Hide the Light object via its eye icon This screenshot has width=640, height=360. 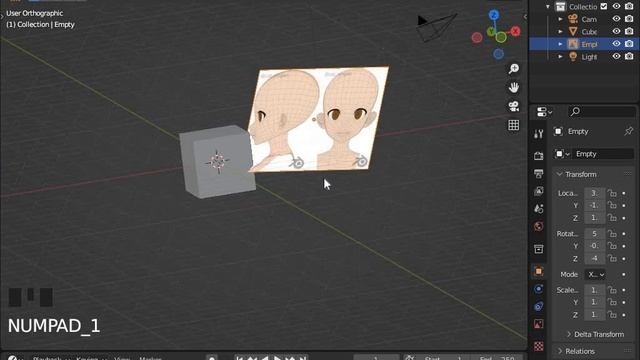pyautogui.click(x=616, y=56)
